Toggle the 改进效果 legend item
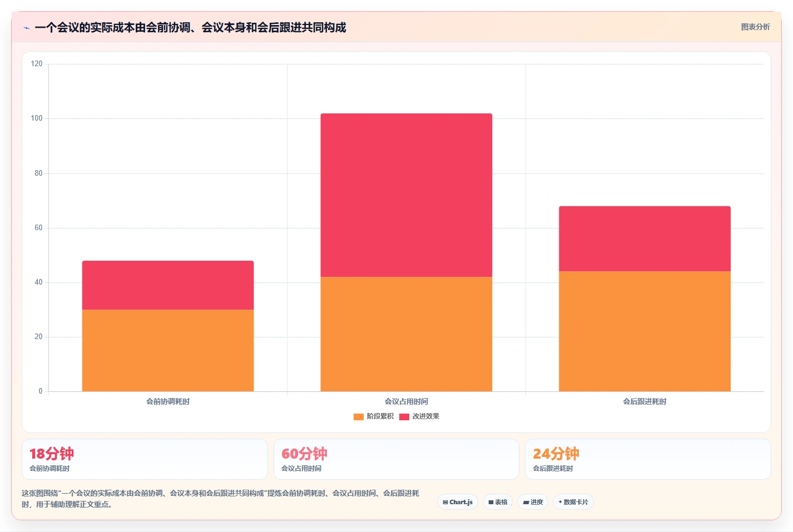The image size is (793, 532). point(419,416)
